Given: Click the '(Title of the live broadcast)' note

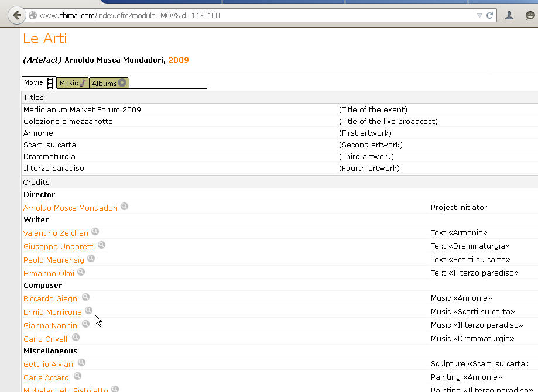Looking at the screenshot, I should [388, 122].
